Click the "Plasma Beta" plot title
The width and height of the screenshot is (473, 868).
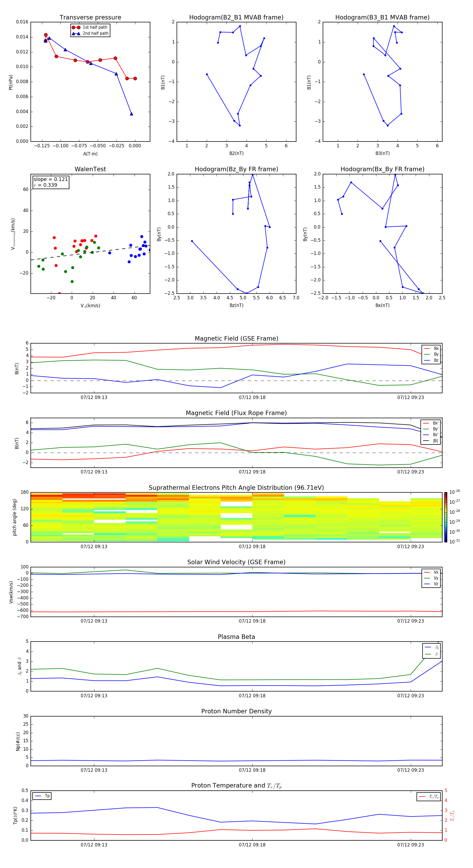pyautogui.click(x=236, y=637)
